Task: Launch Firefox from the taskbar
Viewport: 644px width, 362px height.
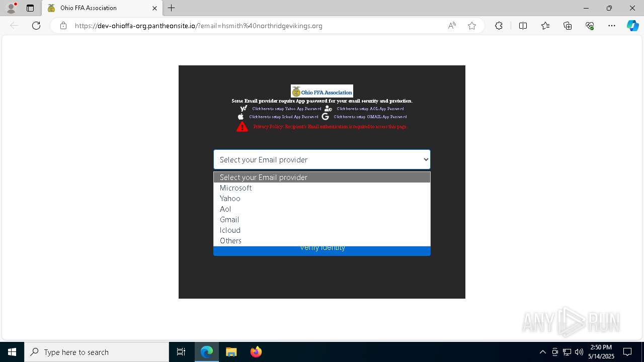Action: pos(256,352)
